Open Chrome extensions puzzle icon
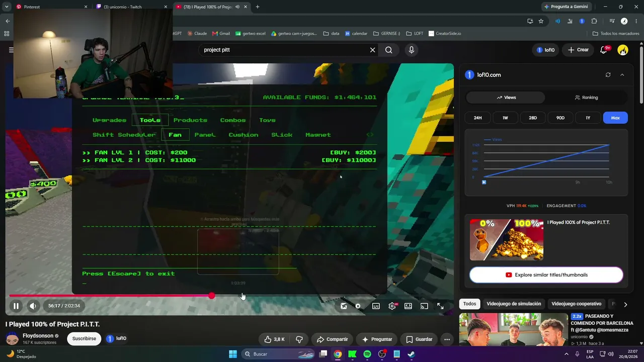 (594, 21)
